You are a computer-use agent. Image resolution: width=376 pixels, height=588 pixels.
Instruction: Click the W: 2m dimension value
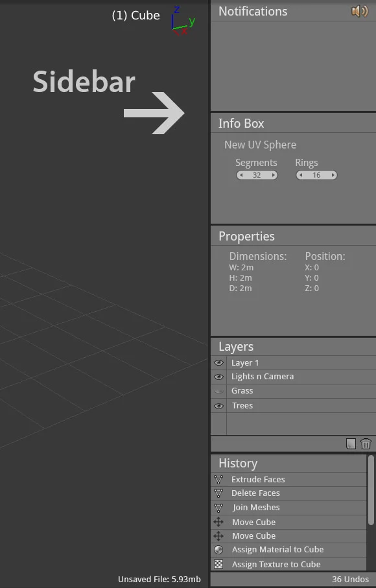coord(241,268)
